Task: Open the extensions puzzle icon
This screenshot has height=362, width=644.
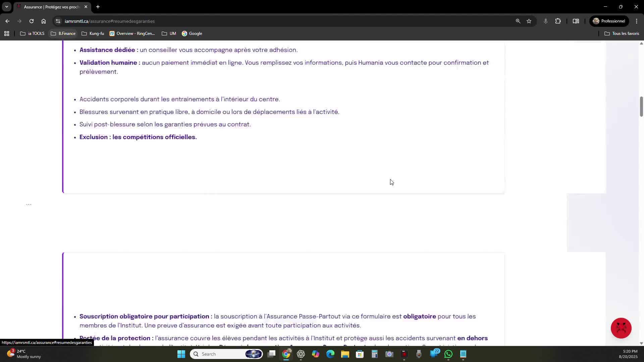Action: click(x=558, y=21)
